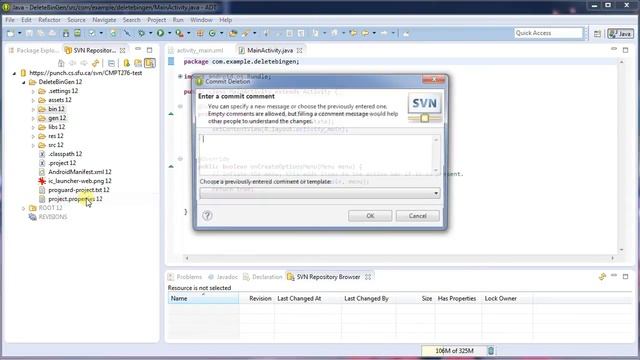The height and width of the screenshot is (360, 640).
Task: Click OK in Commit Deletion dialog
Action: 370,216
